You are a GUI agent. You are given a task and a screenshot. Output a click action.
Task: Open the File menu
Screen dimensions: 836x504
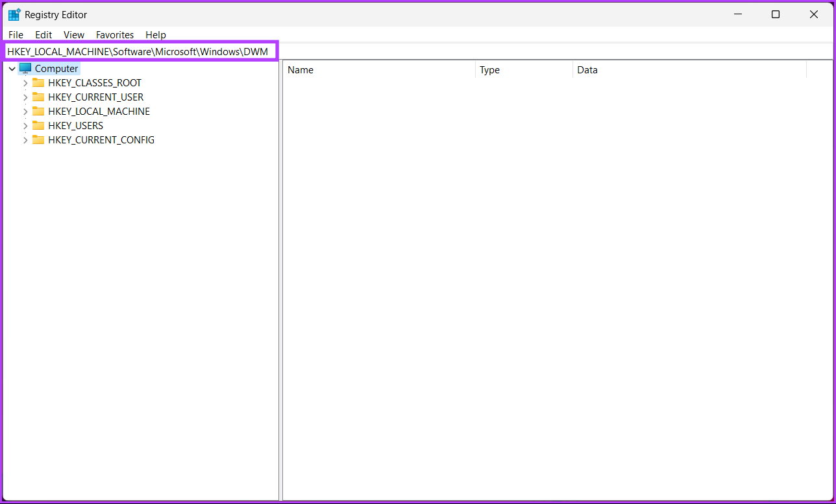coord(16,35)
